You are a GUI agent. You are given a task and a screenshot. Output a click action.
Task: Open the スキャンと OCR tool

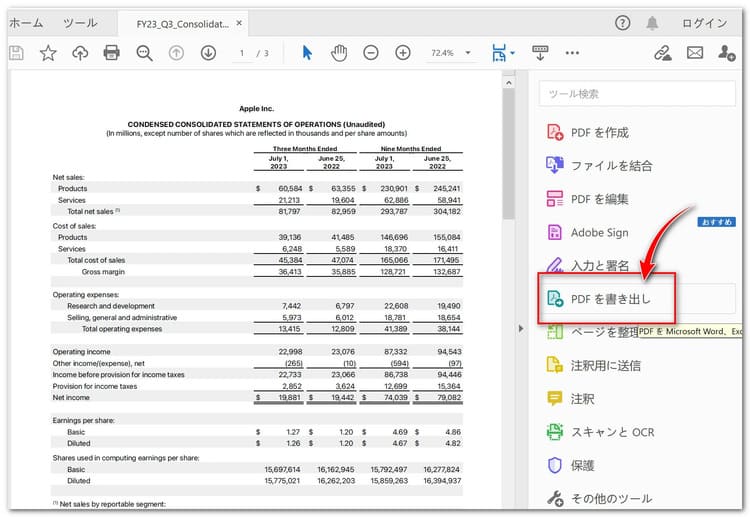[600, 432]
